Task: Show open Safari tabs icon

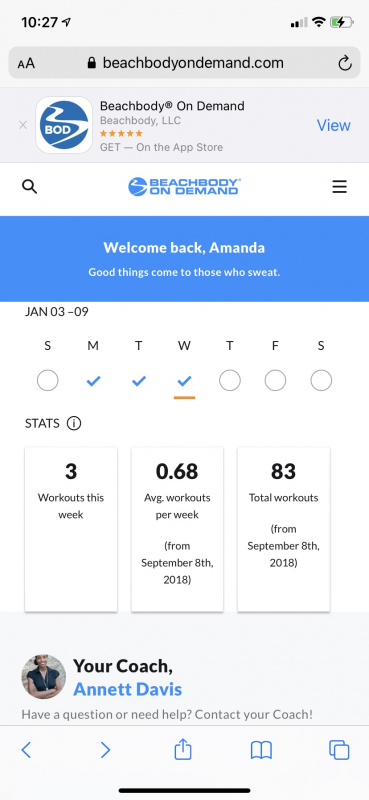Action: coord(339,750)
